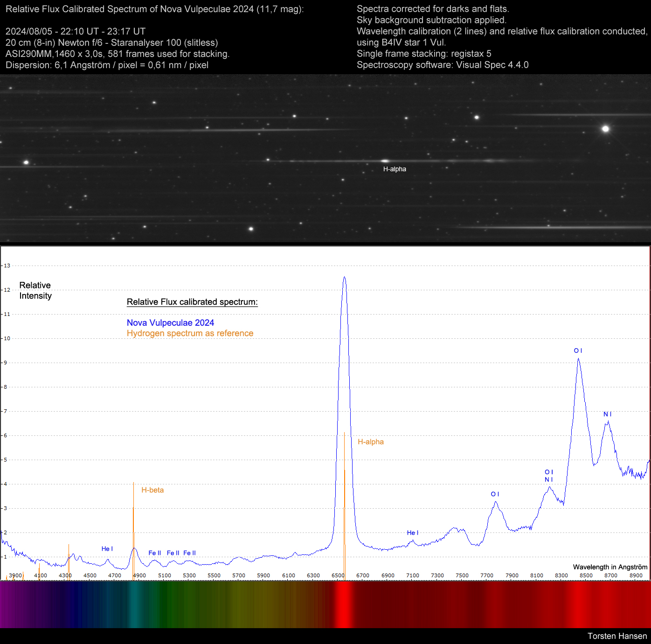Select "Spectra corrected for darks and flats."
The width and height of the screenshot is (651, 644).
click(433, 9)
